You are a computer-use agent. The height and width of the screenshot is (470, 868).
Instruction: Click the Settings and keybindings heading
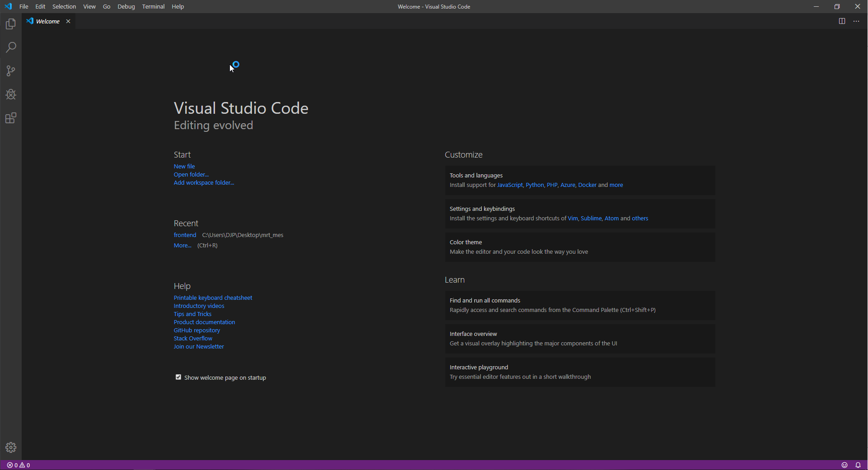pos(482,209)
